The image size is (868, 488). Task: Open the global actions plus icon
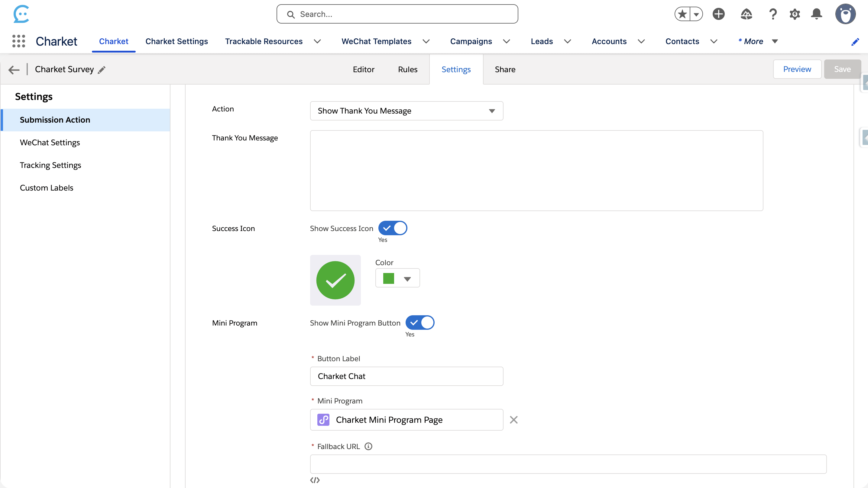coord(718,14)
